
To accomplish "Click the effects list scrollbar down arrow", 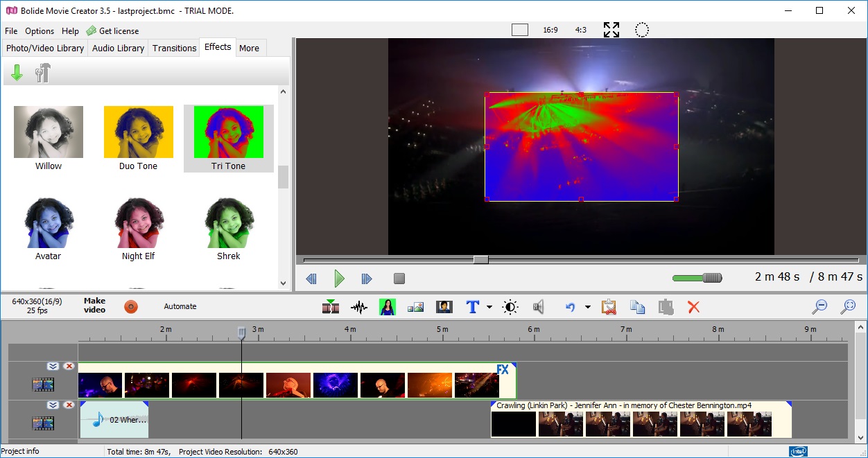I will (x=283, y=283).
